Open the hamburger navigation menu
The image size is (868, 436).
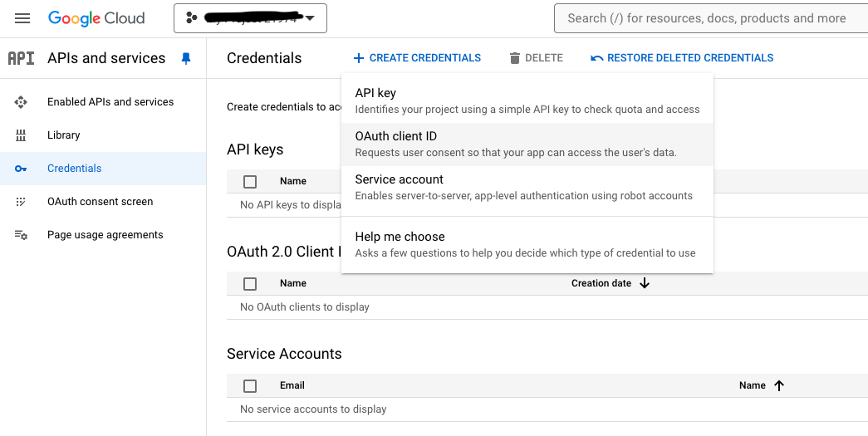tap(22, 18)
